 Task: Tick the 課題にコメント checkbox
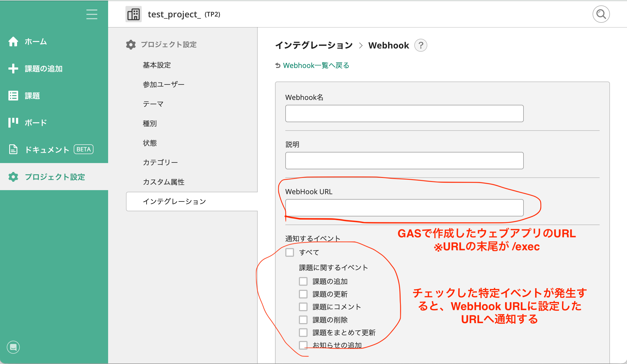tap(303, 307)
